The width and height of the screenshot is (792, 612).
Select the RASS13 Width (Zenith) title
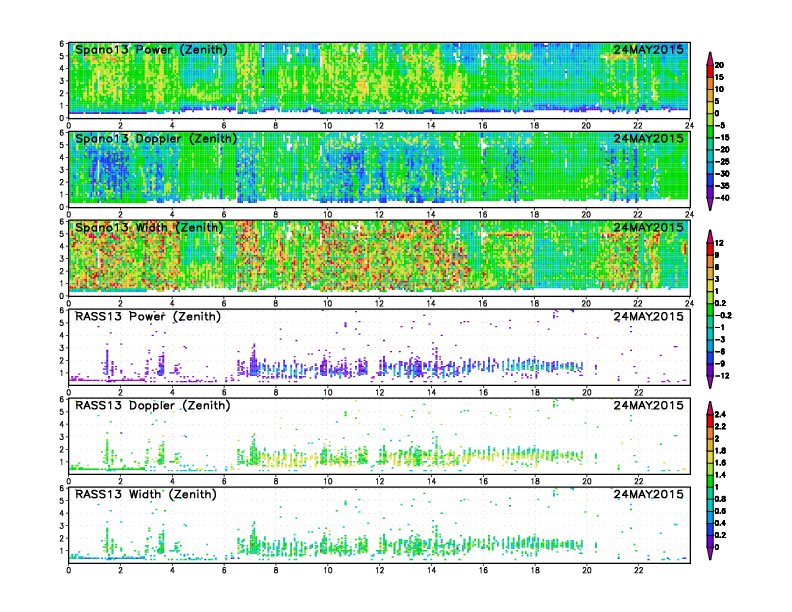pyautogui.click(x=148, y=494)
